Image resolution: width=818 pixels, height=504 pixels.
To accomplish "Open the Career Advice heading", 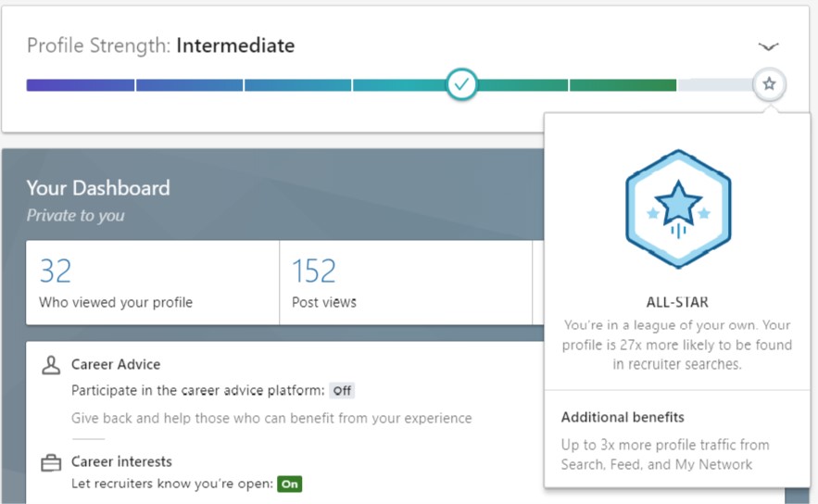I will click(x=116, y=365).
